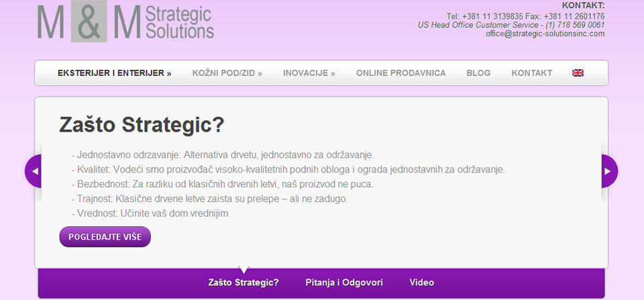Open the Kožni Pod/Zid submenu
This screenshot has height=300, width=644.
tap(227, 73)
